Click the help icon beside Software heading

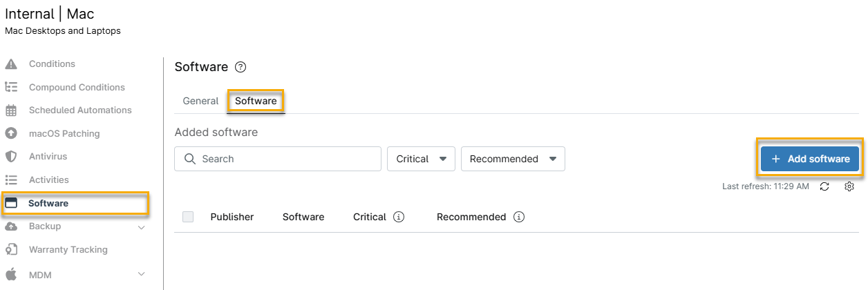pyautogui.click(x=240, y=67)
